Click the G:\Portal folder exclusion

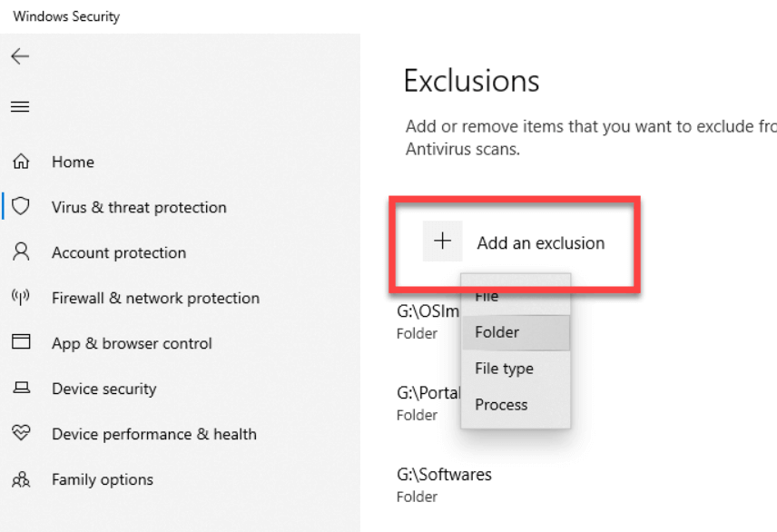pyautogui.click(x=433, y=392)
